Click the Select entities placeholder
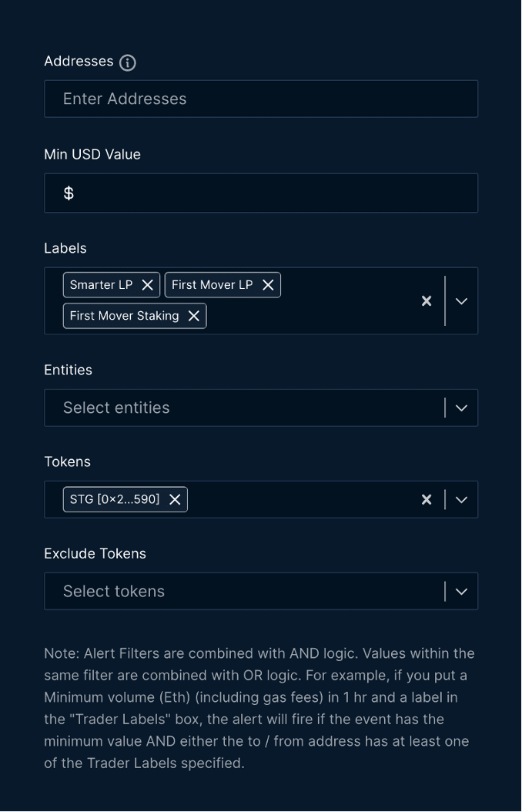 coord(116,408)
